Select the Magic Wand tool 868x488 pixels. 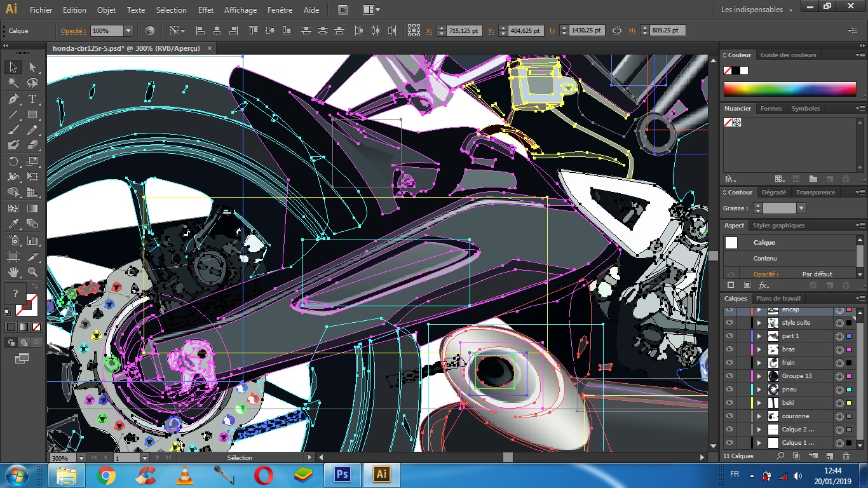pyautogui.click(x=13, y=83)
